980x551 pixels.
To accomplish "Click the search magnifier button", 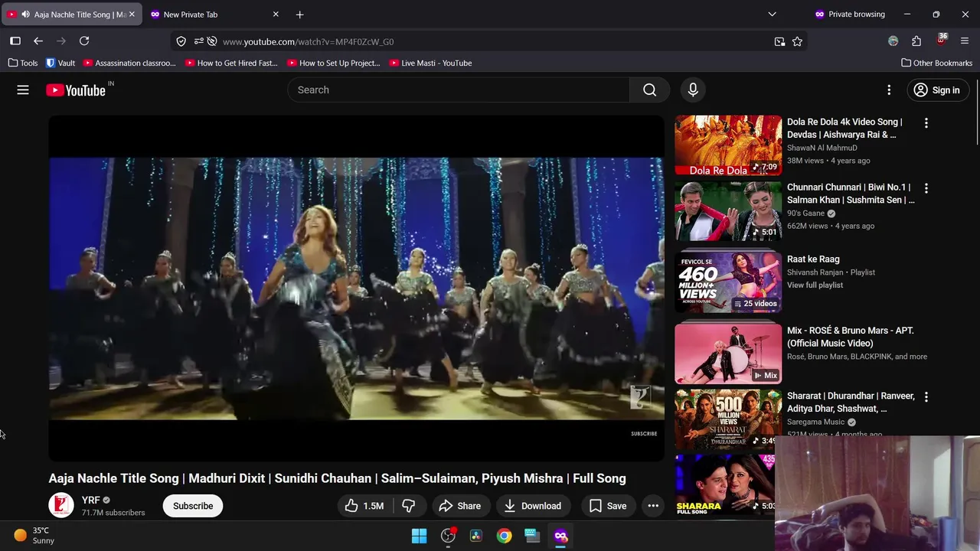I will pos(649,90).
